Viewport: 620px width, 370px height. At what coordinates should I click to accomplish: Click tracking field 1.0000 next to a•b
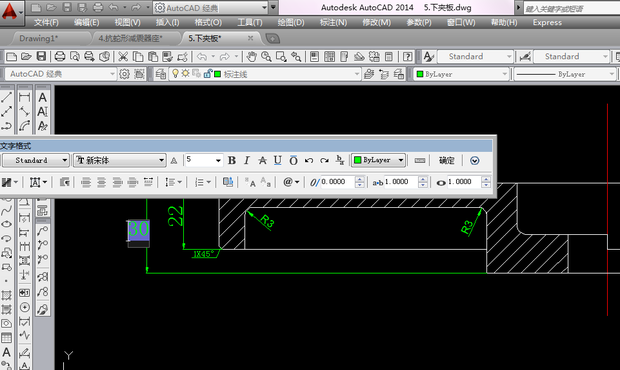pyautogui.click(x=401, y=182)
